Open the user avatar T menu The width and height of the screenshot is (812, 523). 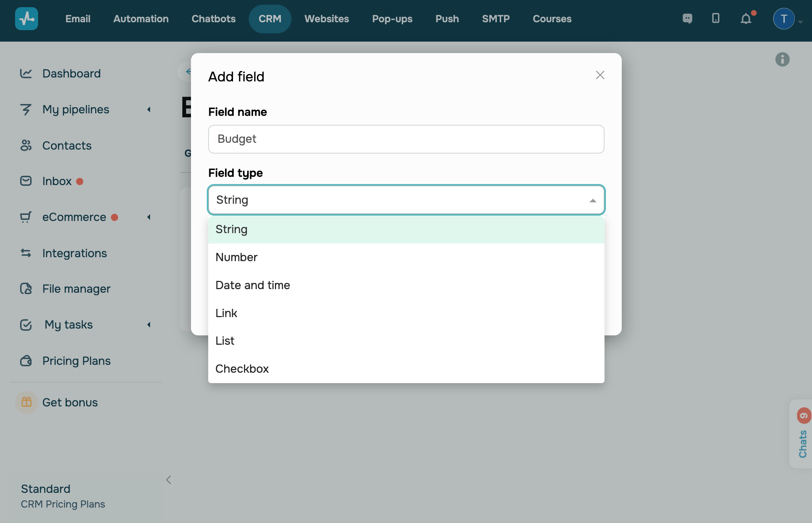point(784,19)
